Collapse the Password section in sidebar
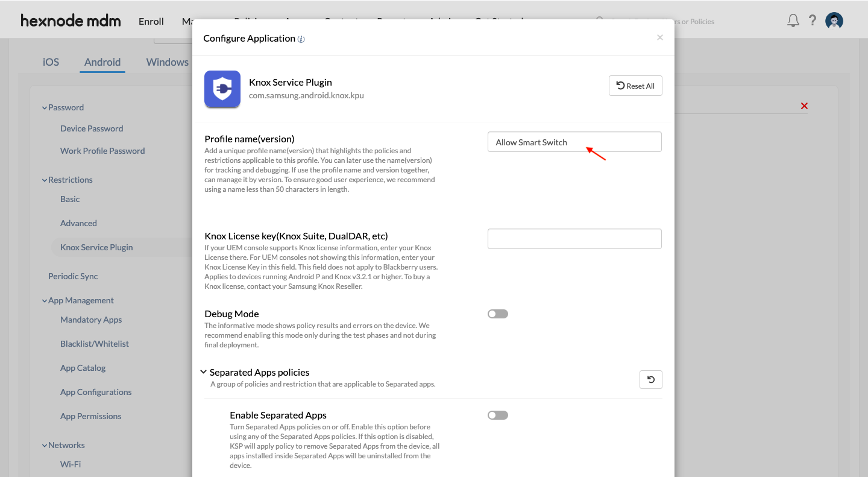This screenshot has width=868, height=477. click(44, 108)
